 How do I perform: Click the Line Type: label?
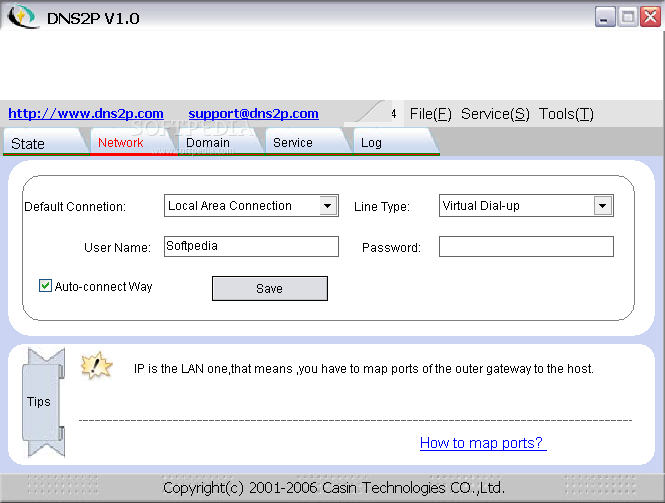pyautogui.click(x=382, y=207)
